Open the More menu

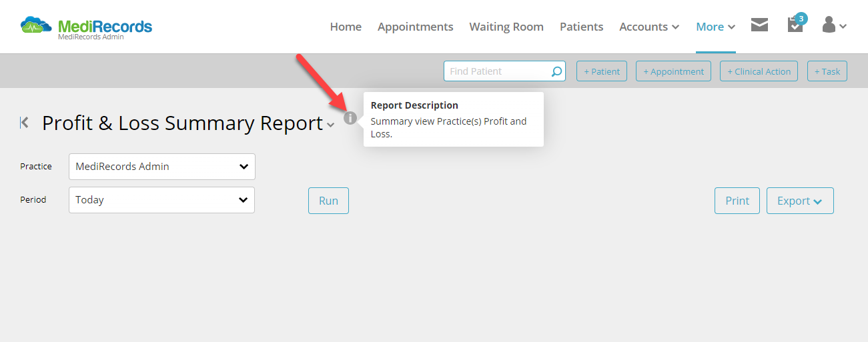pos(716,27)
